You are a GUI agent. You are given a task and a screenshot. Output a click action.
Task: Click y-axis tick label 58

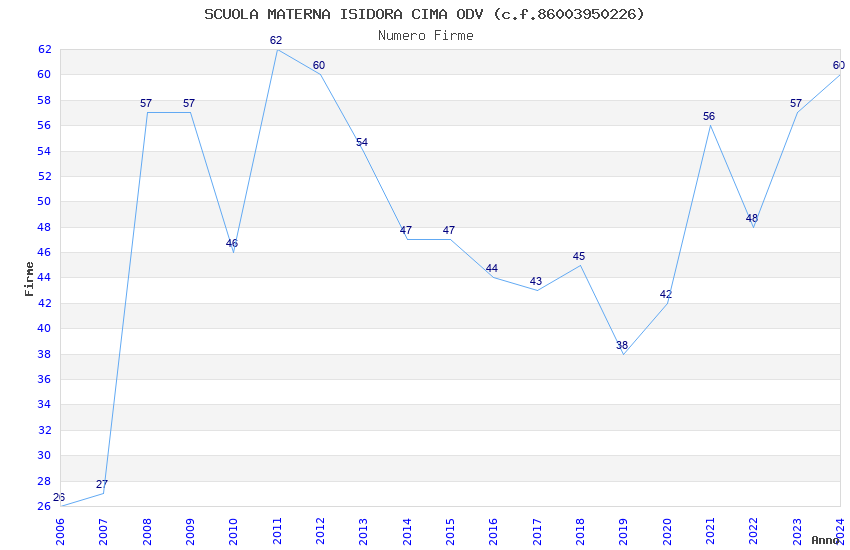click(x=44, y=100)
